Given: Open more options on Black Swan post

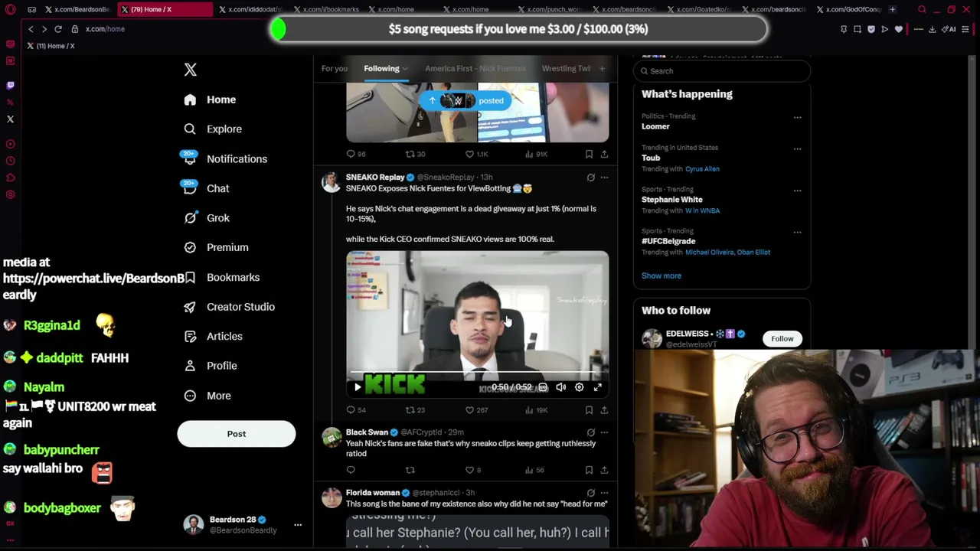Looking at the screenshot, I should coord(604,432).
